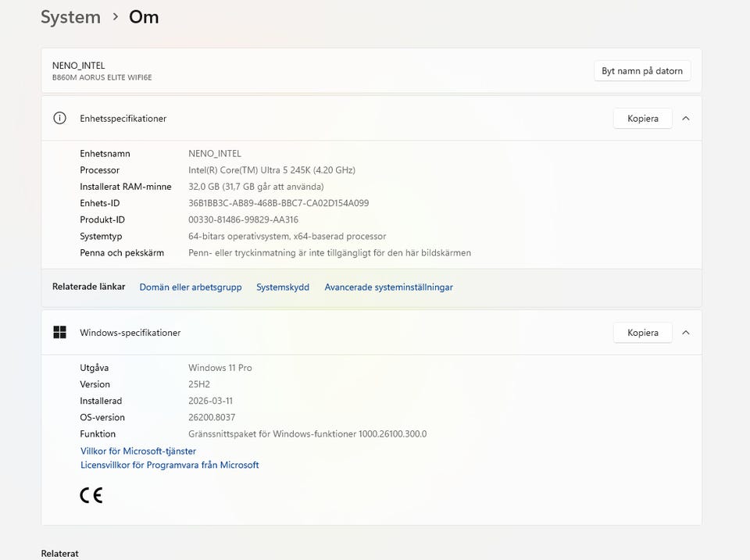Image resolution: width=750 pixels, height=560 pixels.
Task: Click the Om breadcrumb title
Action: pyautogui.click(x=144, y=17)
